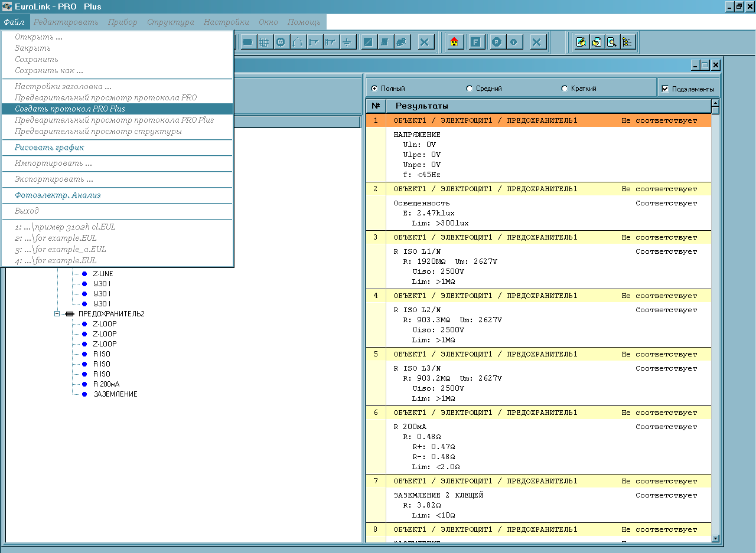Open recent file 1 пример 310гн cl.EUL
The height and width of the screenshot is (553, 756).
117,227
